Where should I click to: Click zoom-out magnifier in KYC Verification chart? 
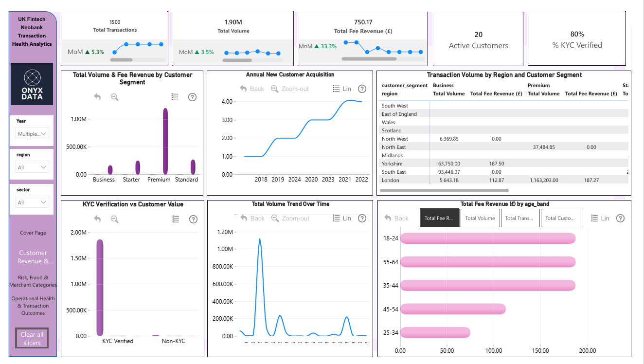(x=114, y=219)
